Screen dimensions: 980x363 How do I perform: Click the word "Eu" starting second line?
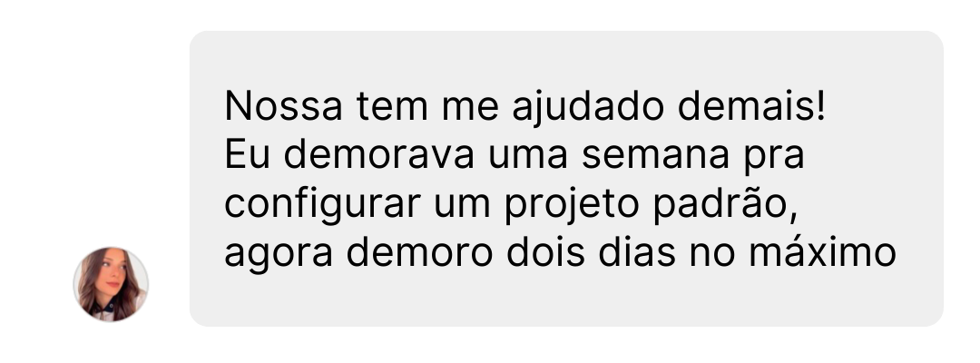click(248, 154)
